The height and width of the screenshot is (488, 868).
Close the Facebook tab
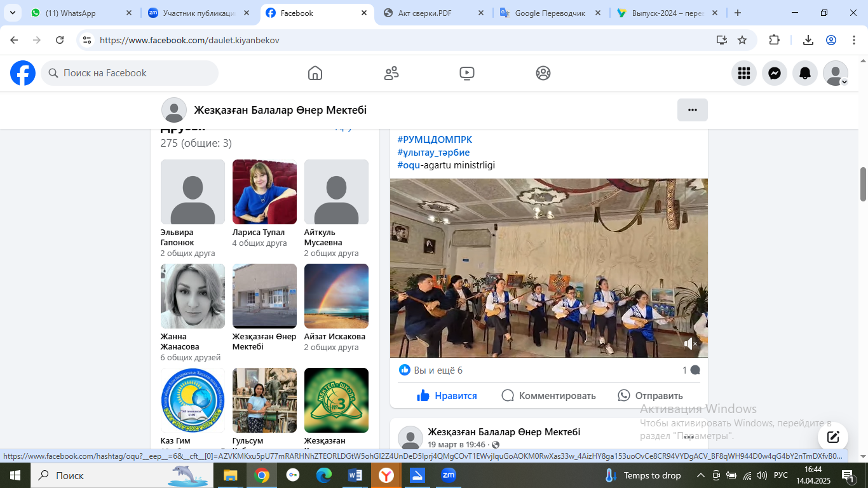pyautogui.click(x=364, y=13)
